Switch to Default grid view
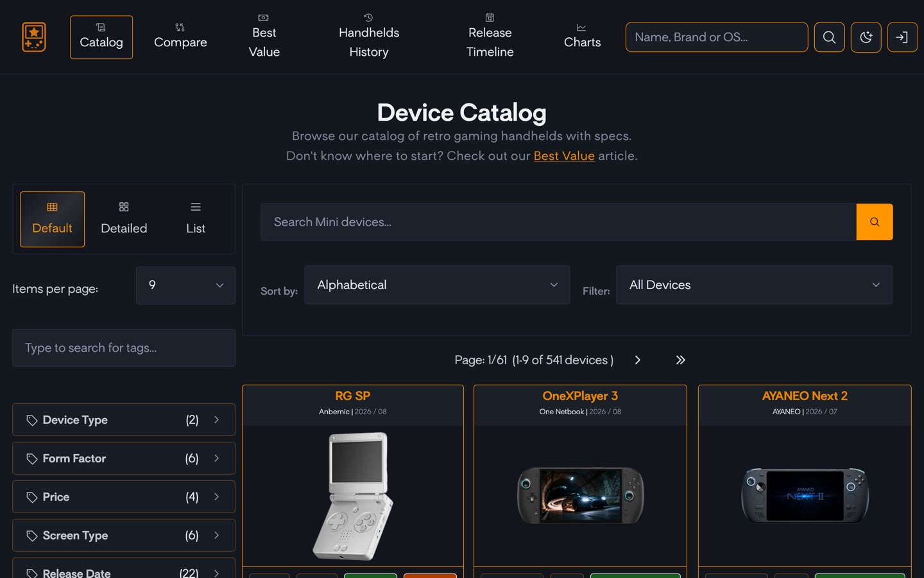Screen dimensions: 924x578 pyautogui.click(x=52, y=219)
